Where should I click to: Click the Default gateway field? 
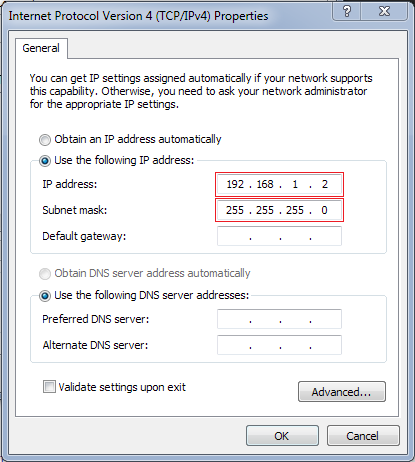point(279,236)
